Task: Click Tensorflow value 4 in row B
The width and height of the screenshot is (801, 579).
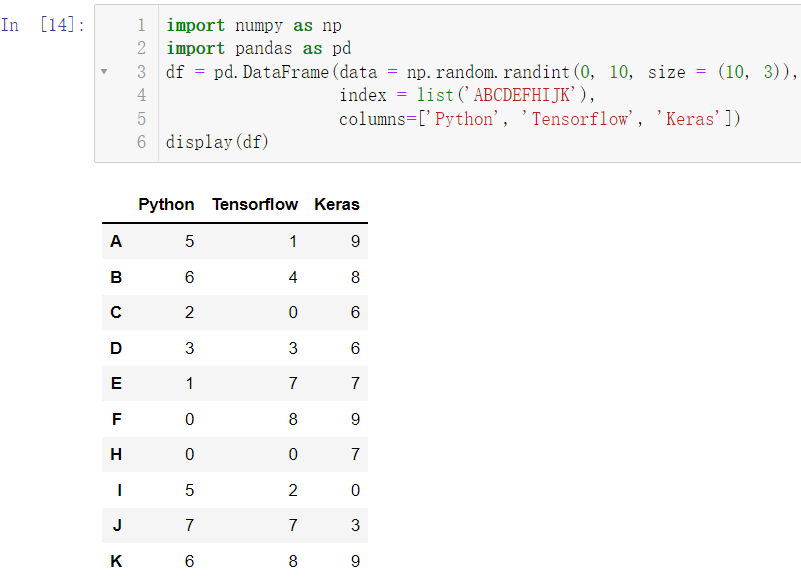Action: 293,277
